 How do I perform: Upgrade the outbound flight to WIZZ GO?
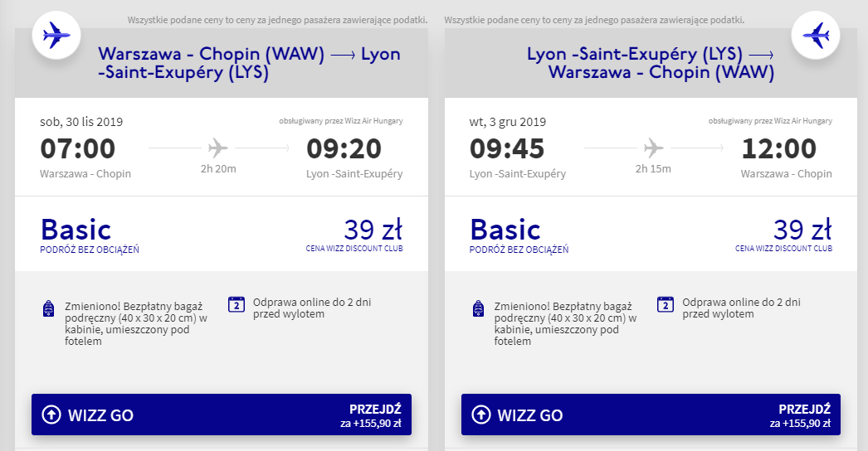pos(222,415)
